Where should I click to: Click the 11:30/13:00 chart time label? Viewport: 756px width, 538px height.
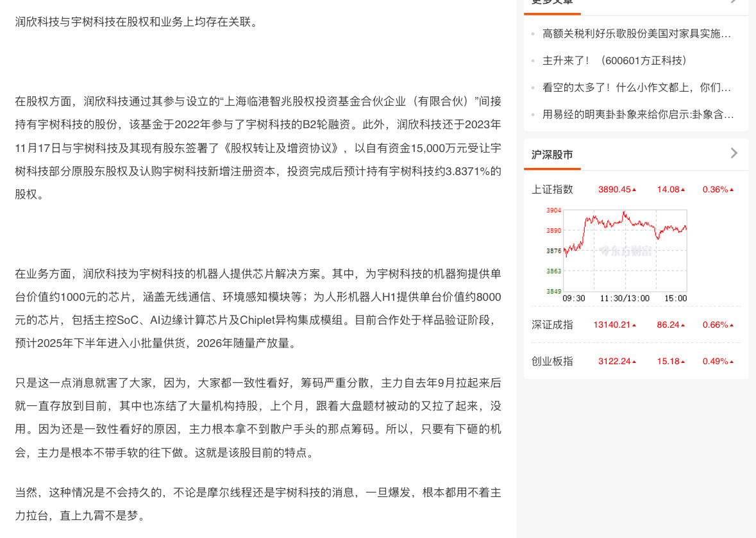coord(625,298)
